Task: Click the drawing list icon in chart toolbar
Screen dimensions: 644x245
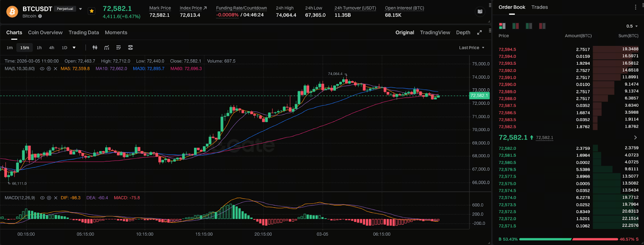Action: 118,47
